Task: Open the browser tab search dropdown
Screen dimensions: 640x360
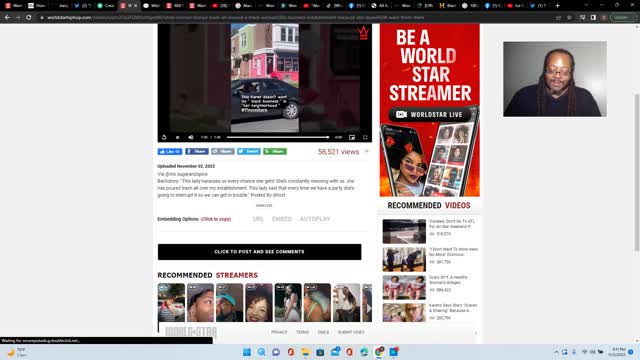Action: pos(586,6)
